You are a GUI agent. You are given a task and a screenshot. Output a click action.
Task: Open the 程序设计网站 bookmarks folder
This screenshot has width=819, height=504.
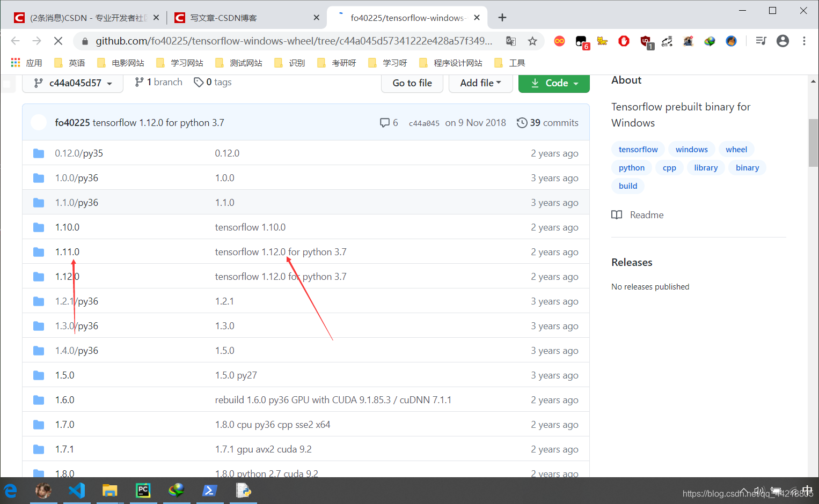tap(451, 63)
